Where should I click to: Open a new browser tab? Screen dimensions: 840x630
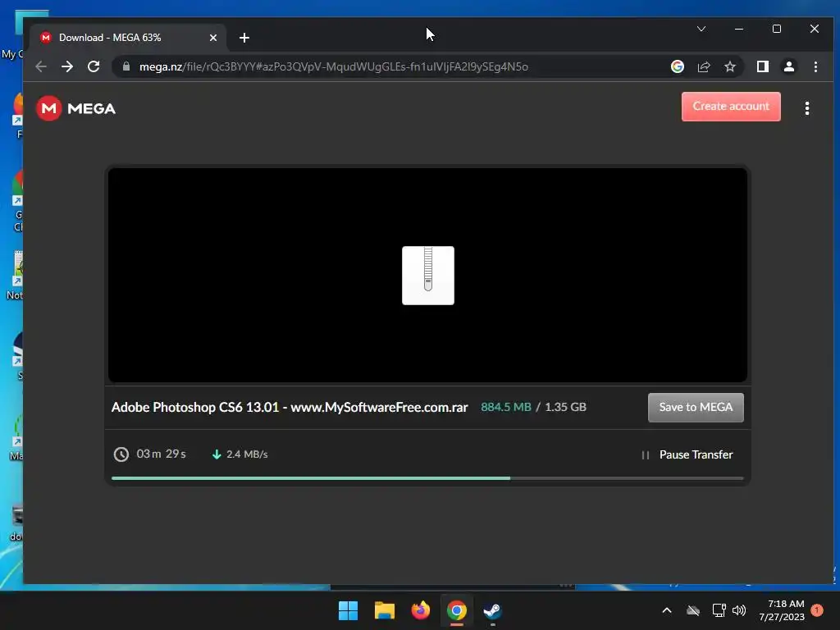(244, 38)
